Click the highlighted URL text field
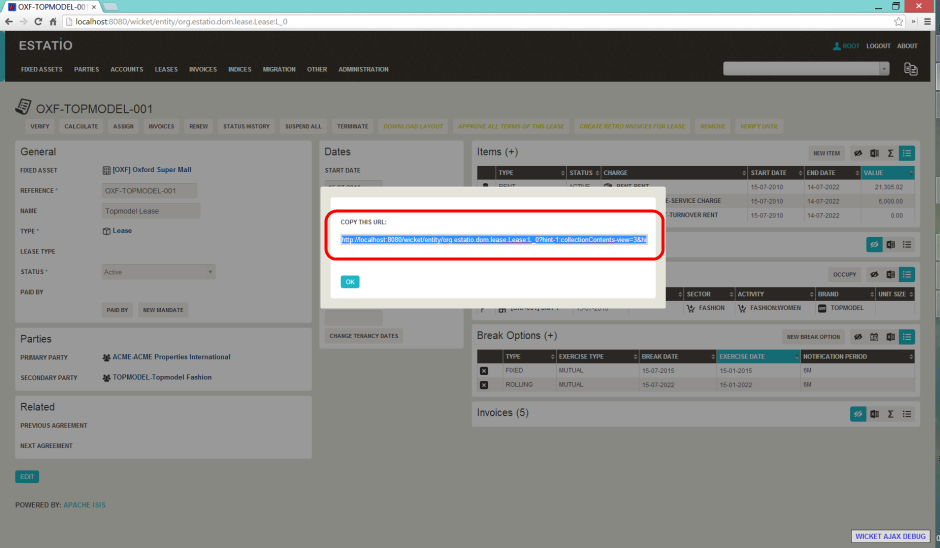The image size is (940, 548). tap(493, 239)
